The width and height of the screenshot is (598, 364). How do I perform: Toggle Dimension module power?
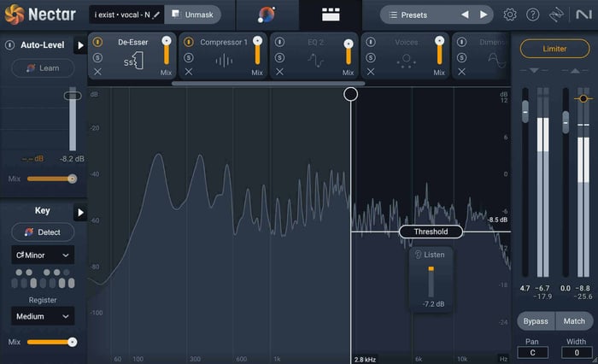(461, 42)
